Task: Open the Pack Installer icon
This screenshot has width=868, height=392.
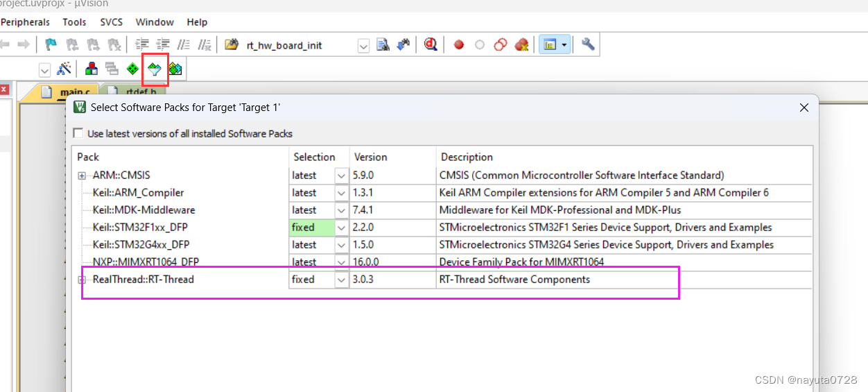Action: pos(175,69)
